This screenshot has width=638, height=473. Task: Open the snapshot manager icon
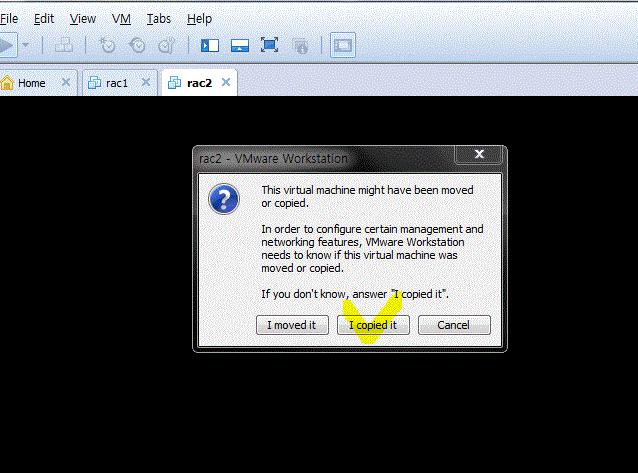(x=166, y=45)
